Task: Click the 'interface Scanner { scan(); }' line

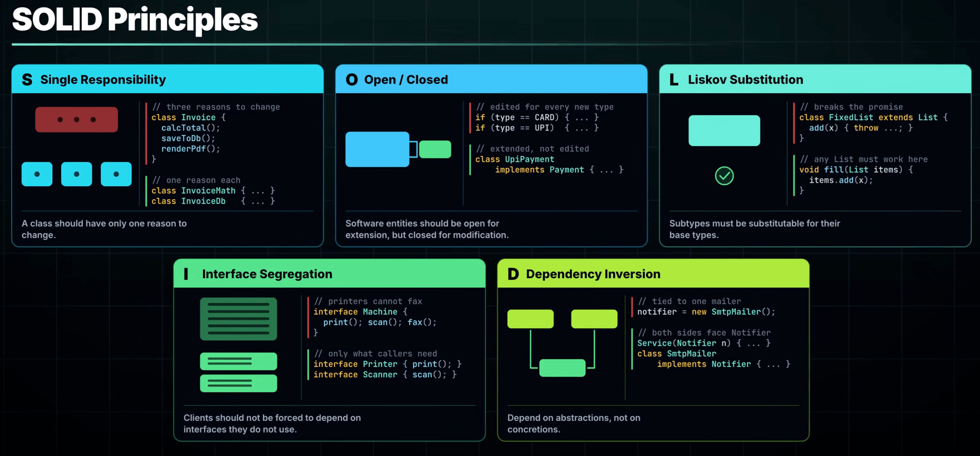Action: click(x=385, y=375)
